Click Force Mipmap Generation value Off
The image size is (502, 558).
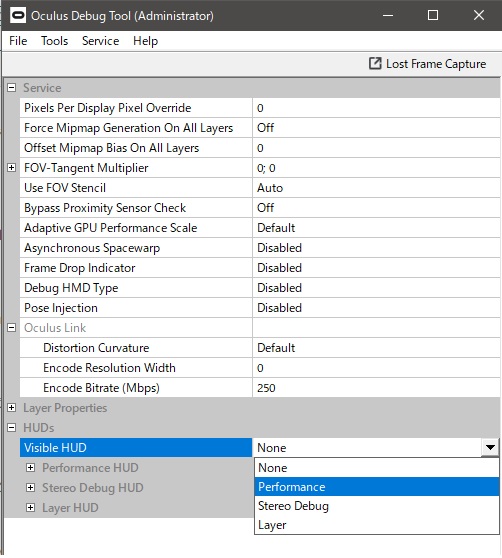pos(376,128)
